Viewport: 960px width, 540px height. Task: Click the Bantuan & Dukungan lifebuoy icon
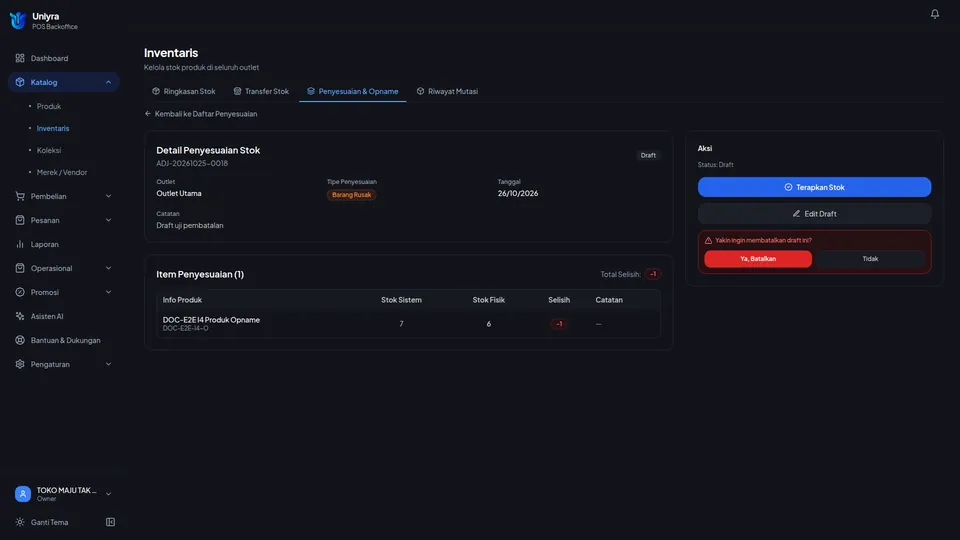20,340
